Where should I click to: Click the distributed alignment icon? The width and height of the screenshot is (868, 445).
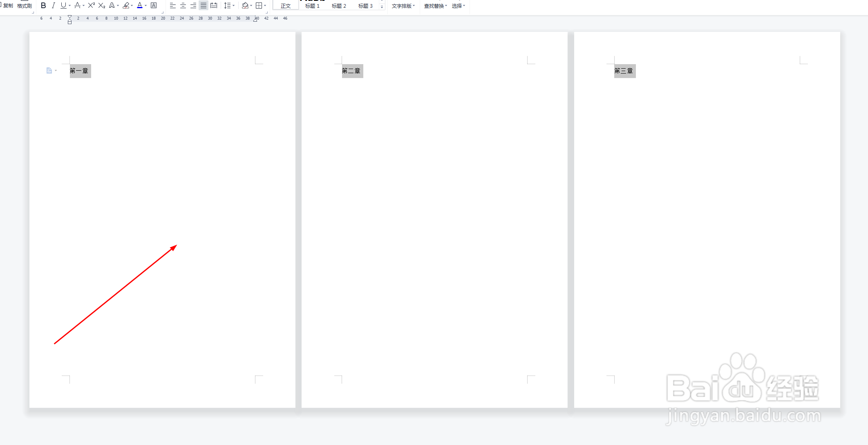click(x=213, y=5)
